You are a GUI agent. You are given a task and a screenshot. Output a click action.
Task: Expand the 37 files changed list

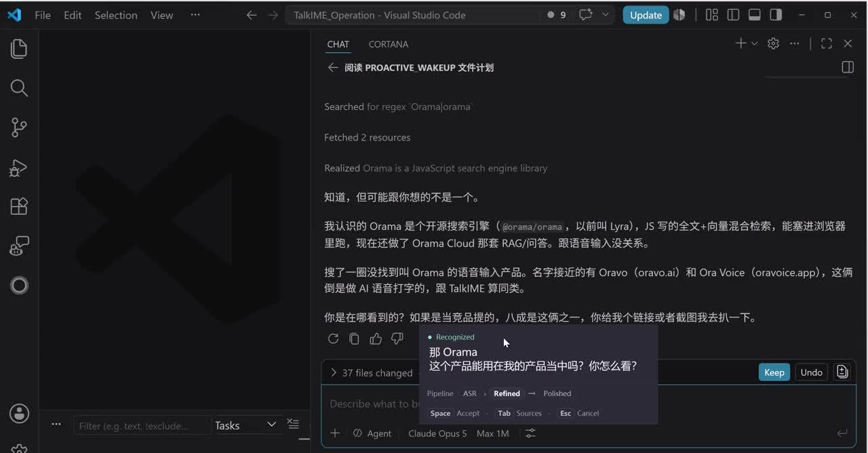[371, 372]
